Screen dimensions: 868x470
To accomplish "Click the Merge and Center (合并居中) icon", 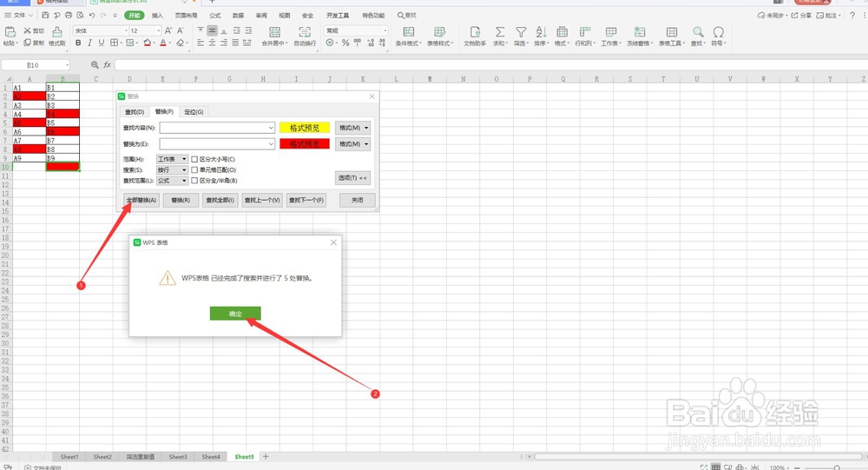I will pyautogui.click(x=274, y=31).
